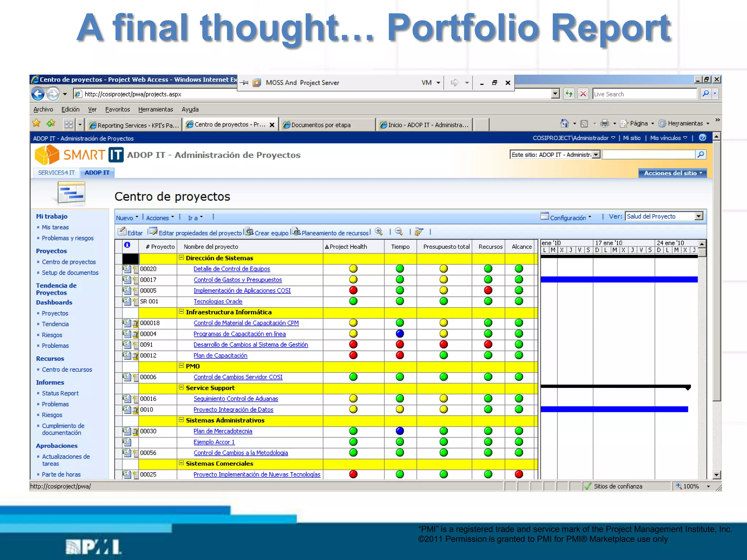The height and width of the screenshot is (560, 747).
Task: Click the blue Help question mark icon
Action: [703, 137]
